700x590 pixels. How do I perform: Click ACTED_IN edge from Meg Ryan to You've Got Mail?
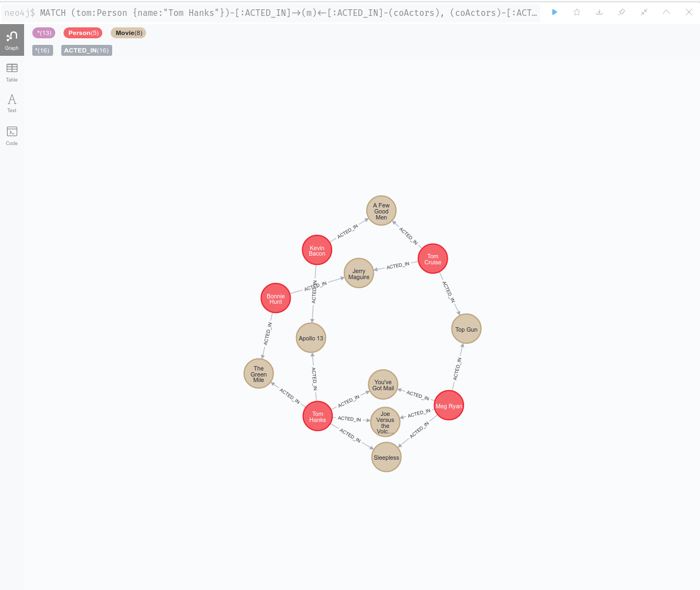pyautogui.click(x=418, y=395)
